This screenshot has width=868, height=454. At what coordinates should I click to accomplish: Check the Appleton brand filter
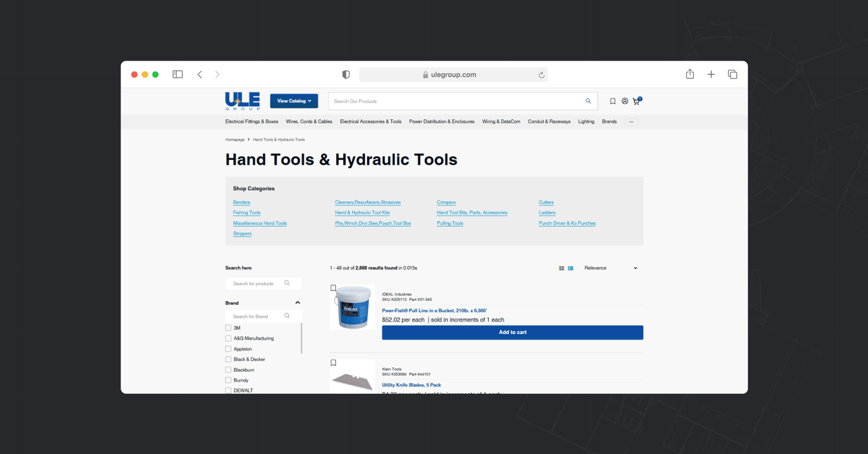[228, 349]
